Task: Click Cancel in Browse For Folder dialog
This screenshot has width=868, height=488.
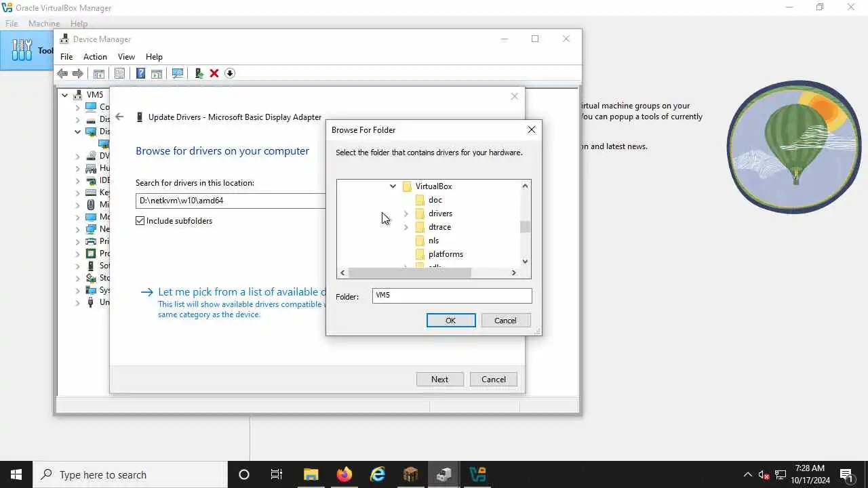Action: [505, 321]
